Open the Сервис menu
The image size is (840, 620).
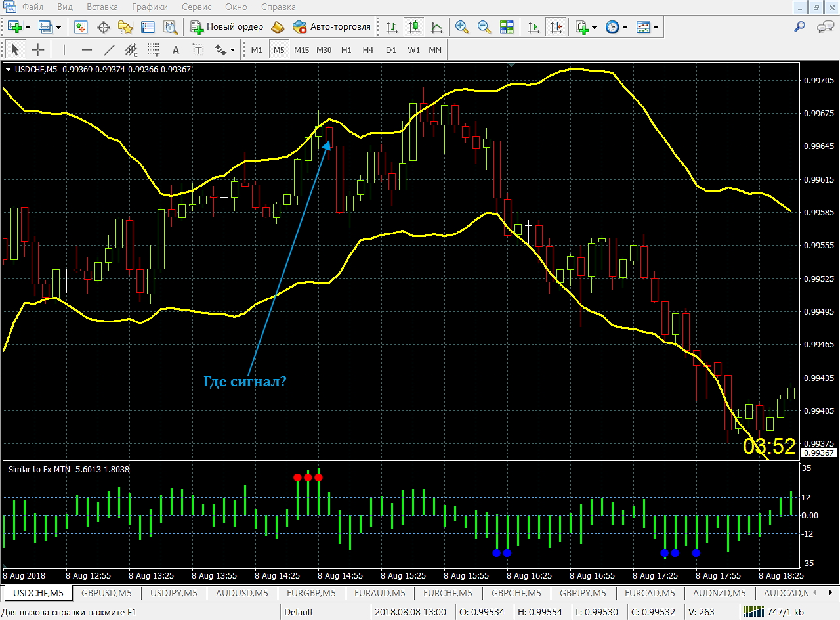[196, 7]
